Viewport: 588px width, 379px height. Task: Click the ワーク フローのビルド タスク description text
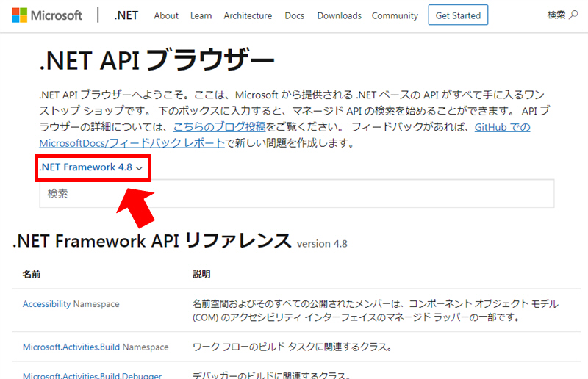[293, 347]
